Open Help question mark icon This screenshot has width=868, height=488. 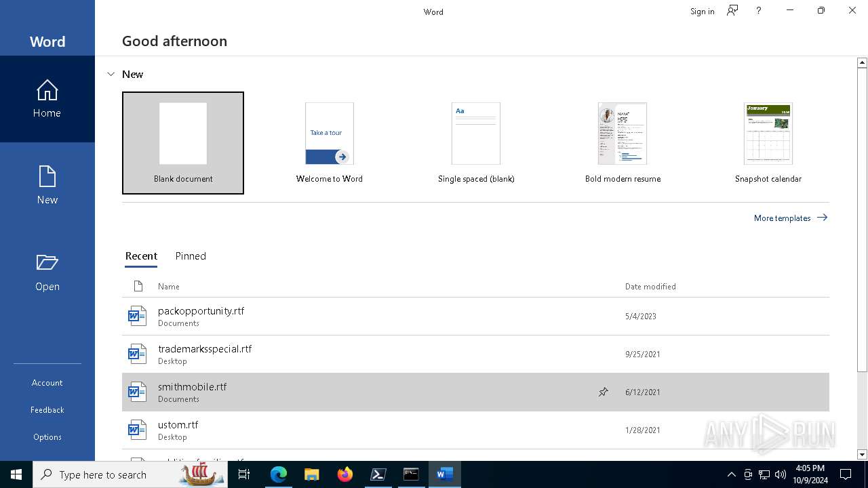pos(759,11)
